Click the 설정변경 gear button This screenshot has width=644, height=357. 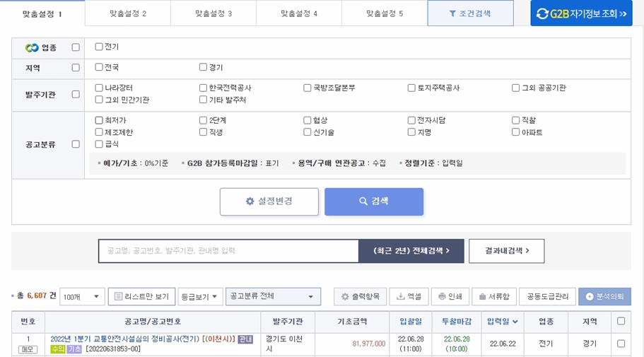(x=269, y=201)
